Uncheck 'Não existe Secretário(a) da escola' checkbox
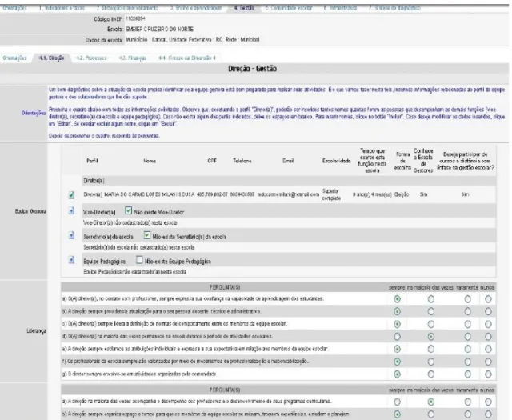The image size is (512, 420). click(x=147, y=235)
